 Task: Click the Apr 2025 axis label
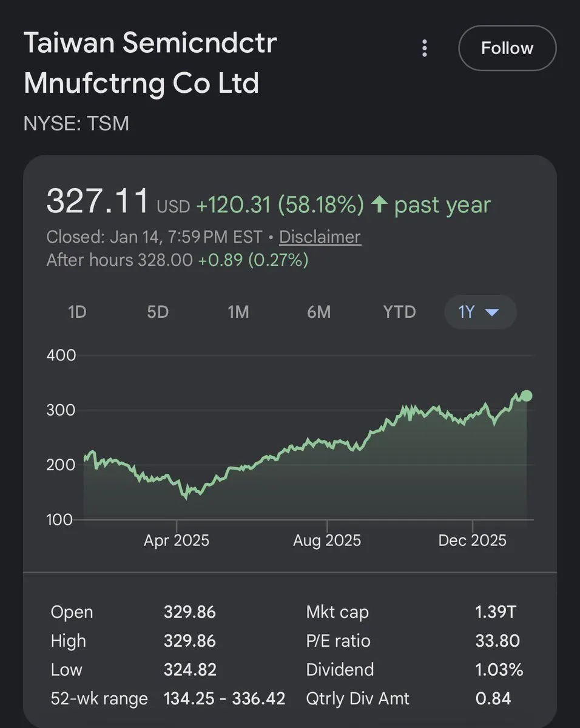tap(177, 541)
